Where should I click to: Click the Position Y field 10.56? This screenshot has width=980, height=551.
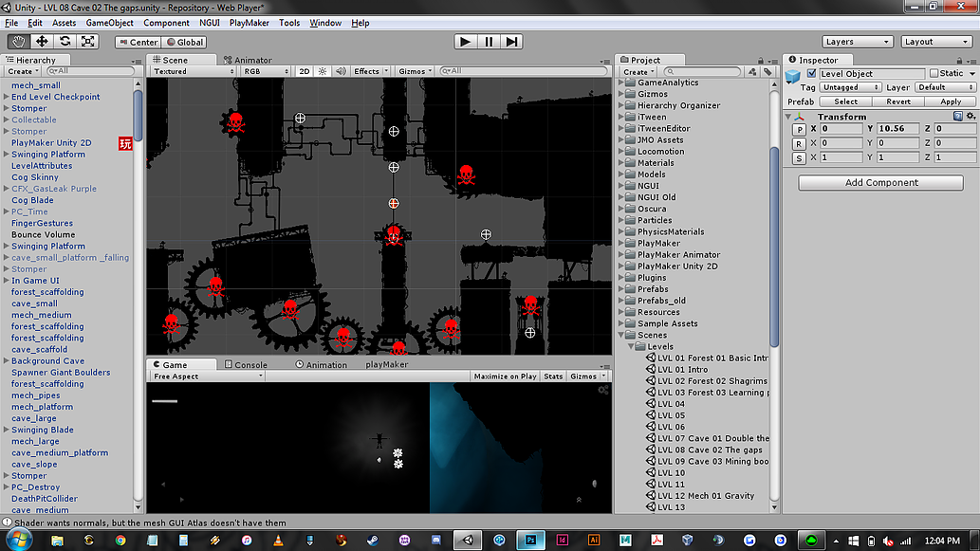click(x=898, y=129)
